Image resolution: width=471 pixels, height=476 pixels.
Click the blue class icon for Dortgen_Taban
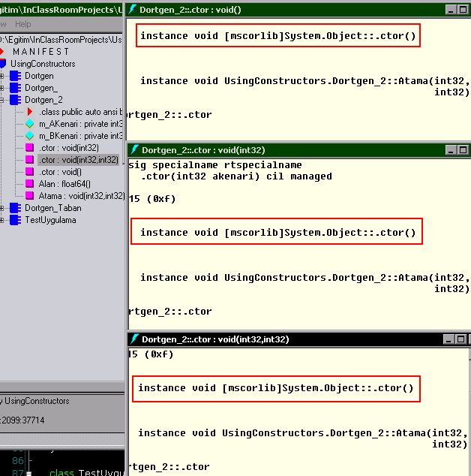(14, 208)
